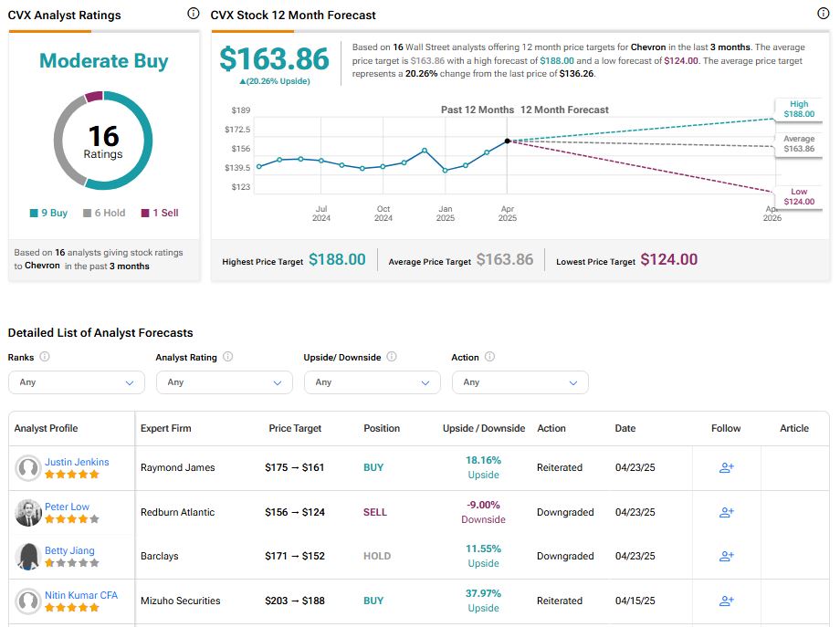This screenshot has height=627, width=840.
Task: Click info icon beside CVX Stock 12 Month Forecast
Action: [824, 14]
